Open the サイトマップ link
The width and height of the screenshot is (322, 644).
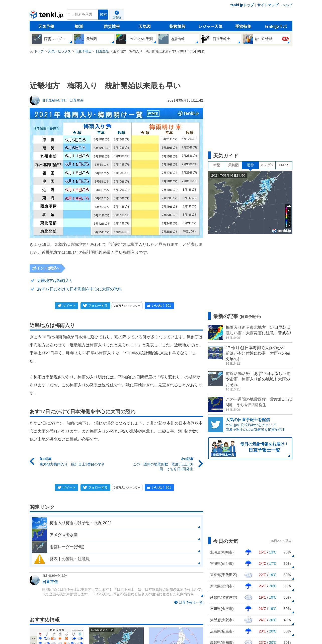click(268, 5)
